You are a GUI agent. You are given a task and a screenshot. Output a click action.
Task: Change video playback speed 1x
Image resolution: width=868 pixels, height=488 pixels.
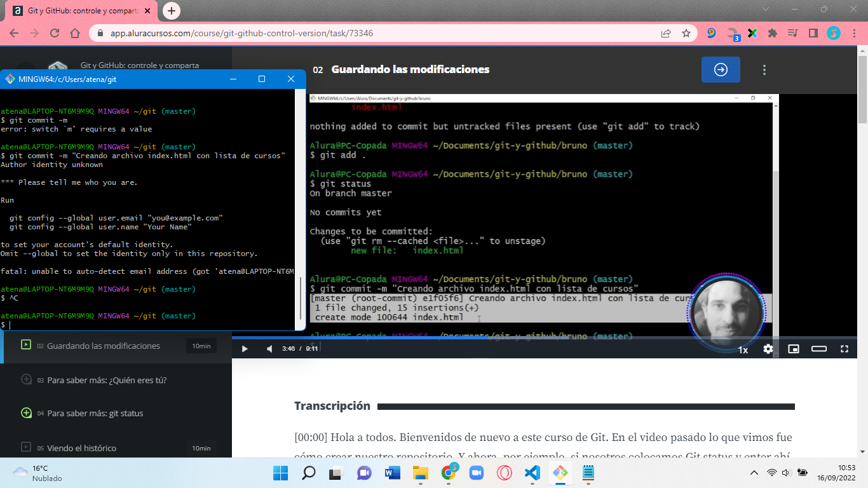pyautogui.click(x=743, y=349)
